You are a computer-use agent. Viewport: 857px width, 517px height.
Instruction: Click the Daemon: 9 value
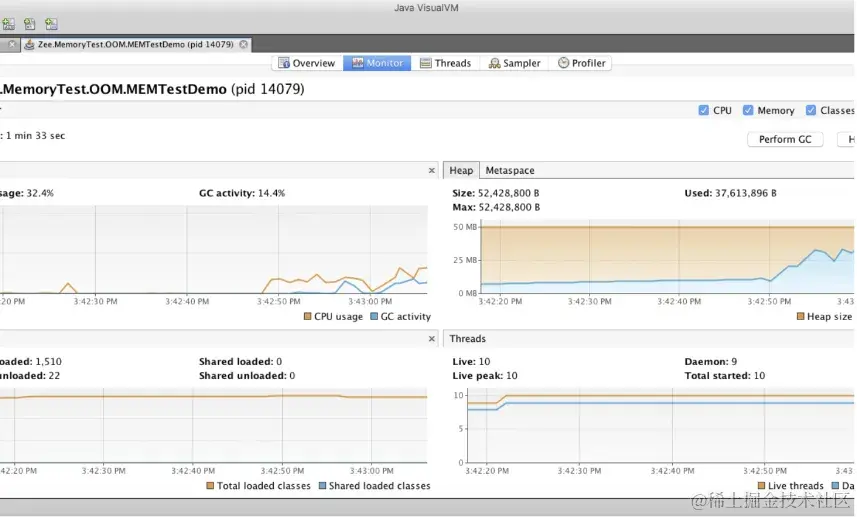pos(711,361)
